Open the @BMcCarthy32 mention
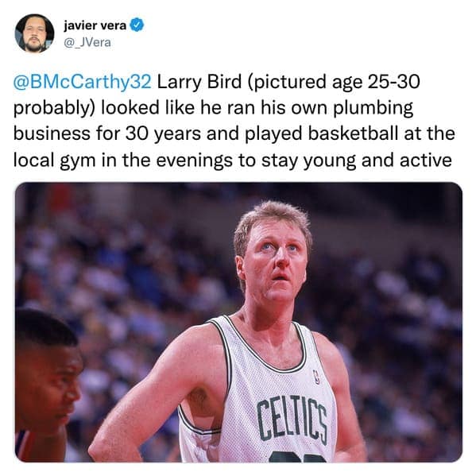The image size is (476, 476). tap(82, 82)
